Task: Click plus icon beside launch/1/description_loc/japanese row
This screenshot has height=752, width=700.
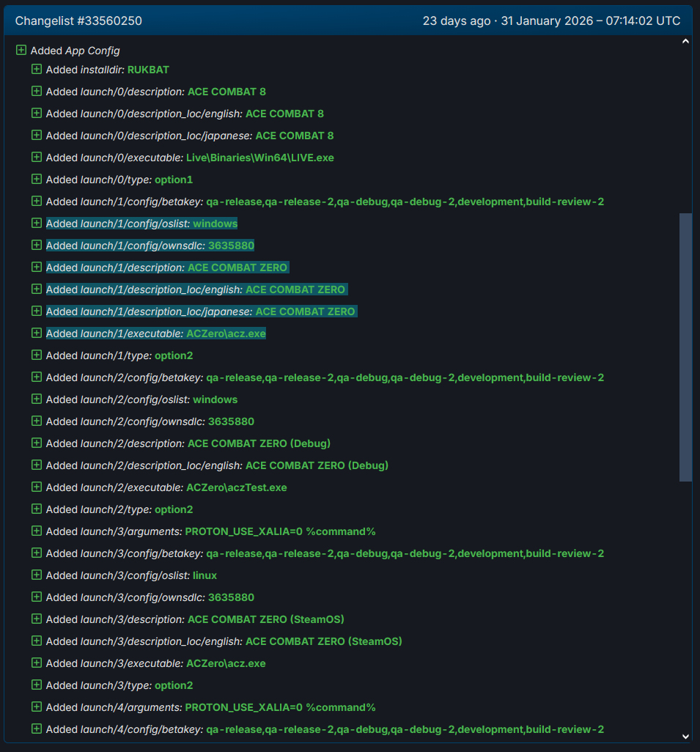Action: coord(37,311)
